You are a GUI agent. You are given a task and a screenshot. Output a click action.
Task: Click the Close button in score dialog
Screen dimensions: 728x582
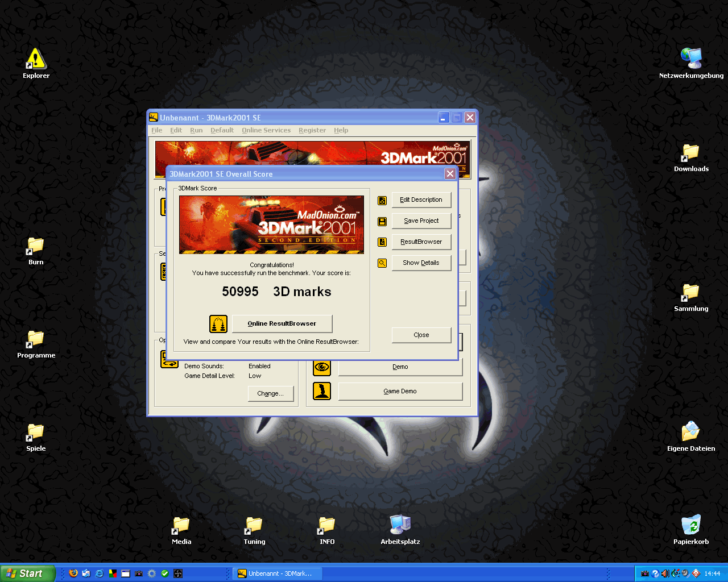tap(421, 335)
